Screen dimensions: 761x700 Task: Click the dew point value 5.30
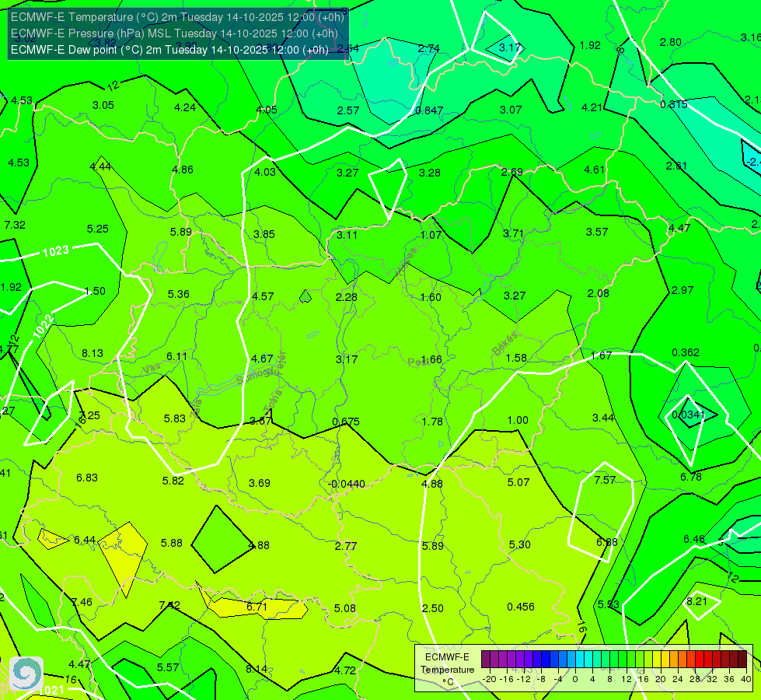520,545
